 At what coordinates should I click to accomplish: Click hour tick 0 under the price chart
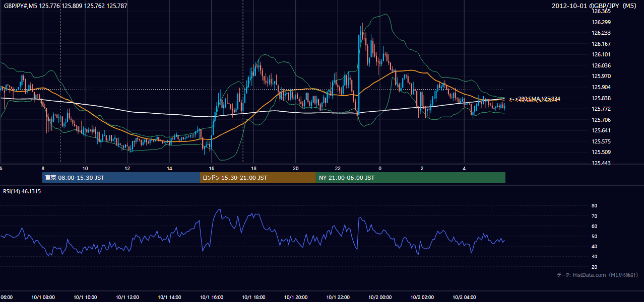[x=380, y=169]
